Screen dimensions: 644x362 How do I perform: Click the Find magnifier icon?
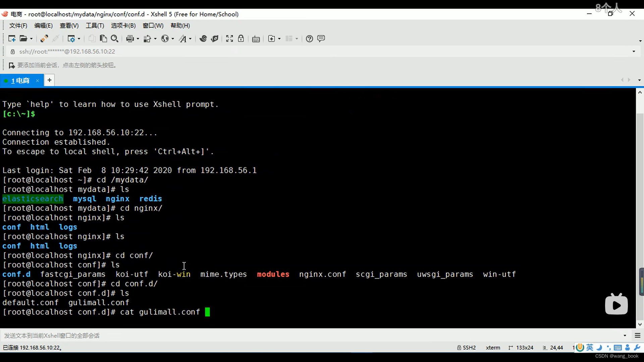point(114,39)
